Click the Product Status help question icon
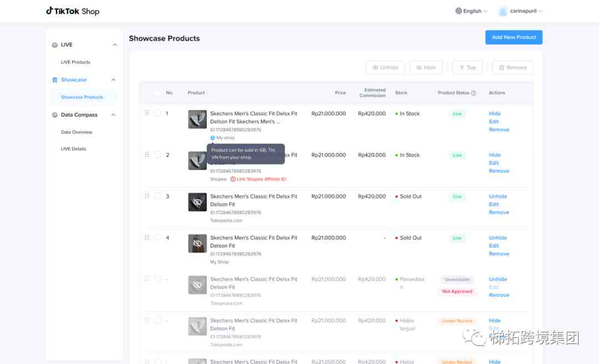The image size is (599, 364). (474, 93)
